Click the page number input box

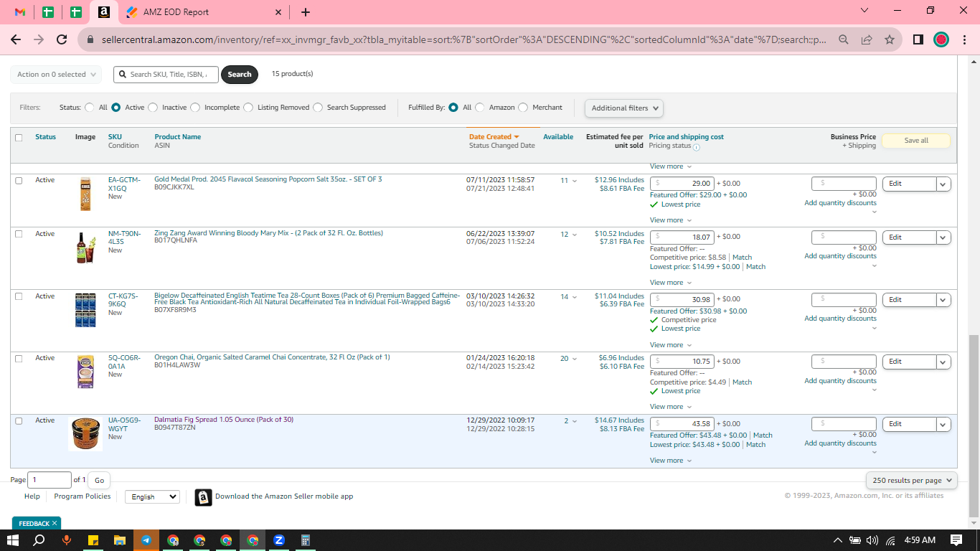(x=50, y=481)
